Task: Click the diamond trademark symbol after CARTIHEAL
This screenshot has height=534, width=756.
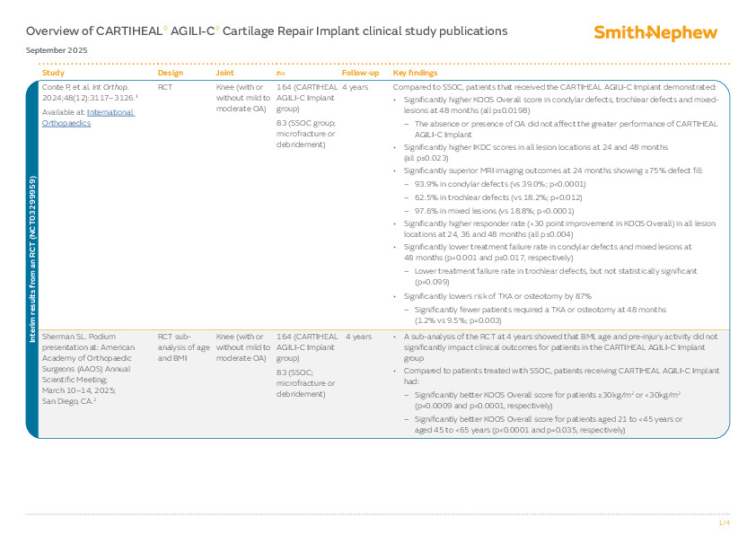Action: (x=164, y=26)
